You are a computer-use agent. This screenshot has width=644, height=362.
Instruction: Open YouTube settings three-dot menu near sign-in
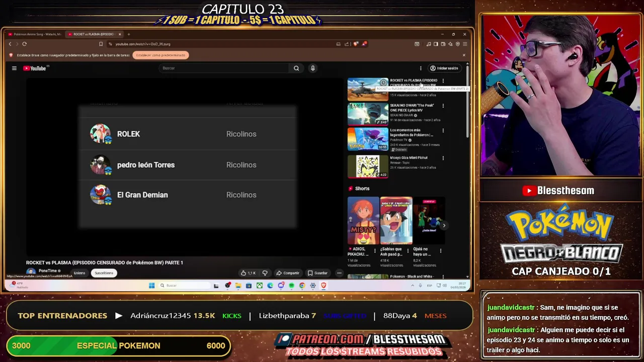tap(421, 68)
